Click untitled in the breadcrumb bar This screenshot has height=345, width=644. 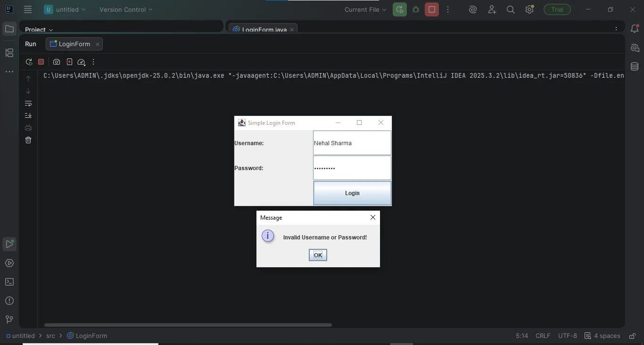coord(21,336)
